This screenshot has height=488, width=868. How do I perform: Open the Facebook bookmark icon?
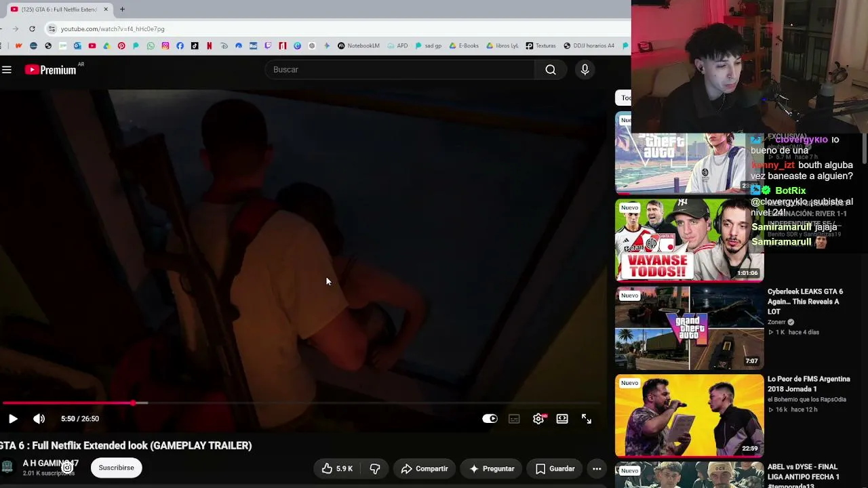click(x=180, y=46)
